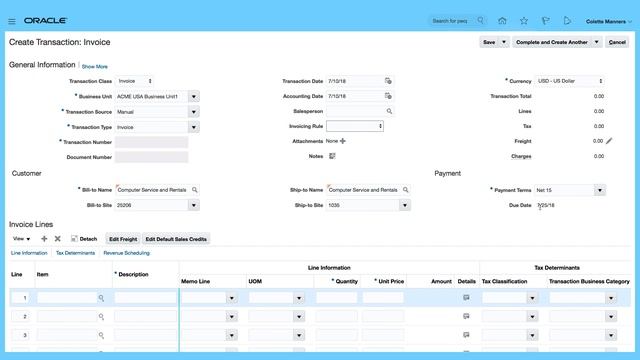Open Details icon for line 1
This screenshot has height=360, width=640.
(x=466, y=298)
